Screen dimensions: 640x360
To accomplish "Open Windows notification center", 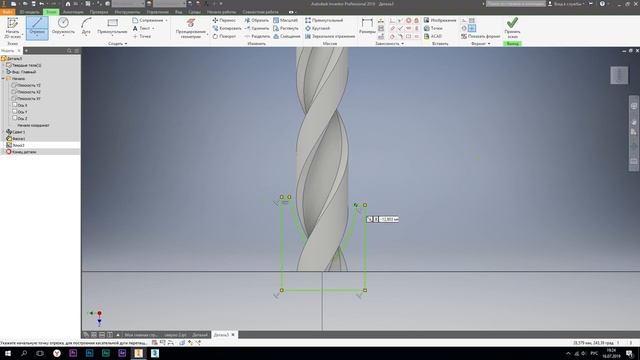I will point(630,353).
